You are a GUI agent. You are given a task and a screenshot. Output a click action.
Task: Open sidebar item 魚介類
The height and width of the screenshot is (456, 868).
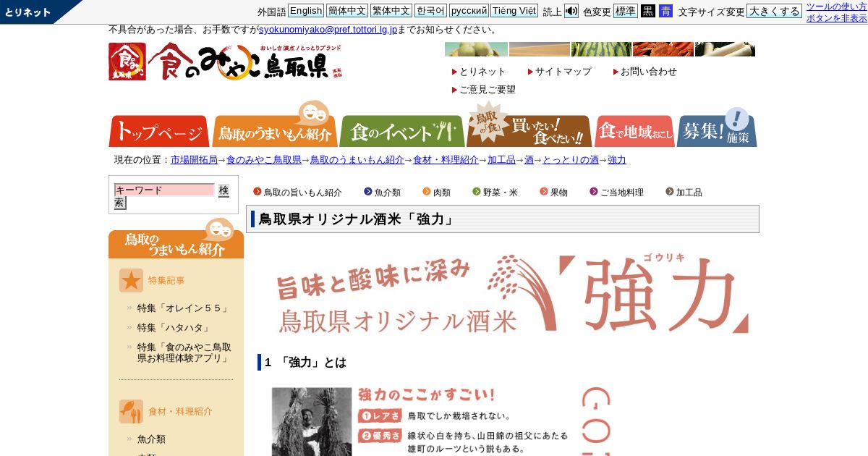[x=151, y=439]
